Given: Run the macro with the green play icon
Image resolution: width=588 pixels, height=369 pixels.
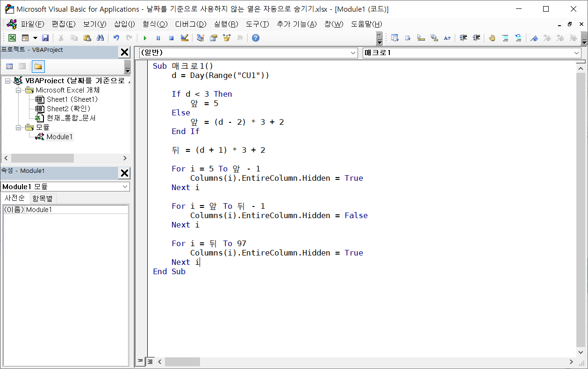Looking at the screenshot, I should tap(145, 38).
